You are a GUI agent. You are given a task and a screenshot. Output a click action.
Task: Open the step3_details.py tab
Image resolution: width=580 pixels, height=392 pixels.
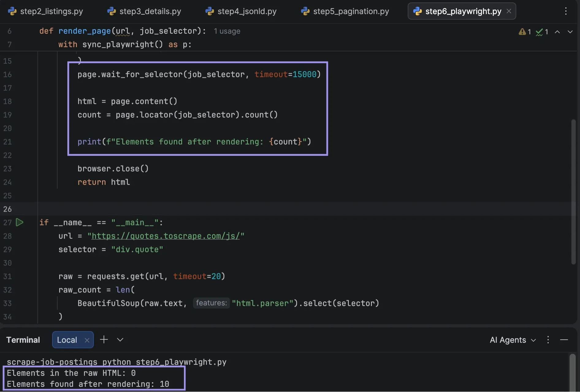click(144, 11)
